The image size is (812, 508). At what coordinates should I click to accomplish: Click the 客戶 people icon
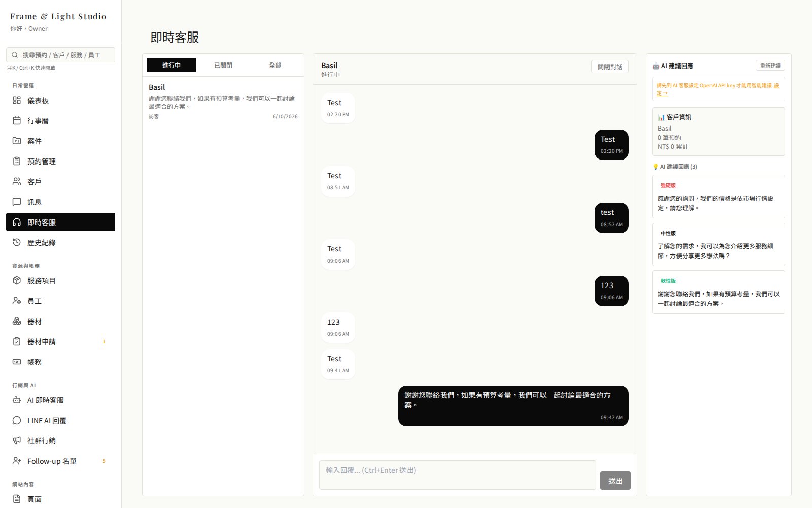[17, 181]
